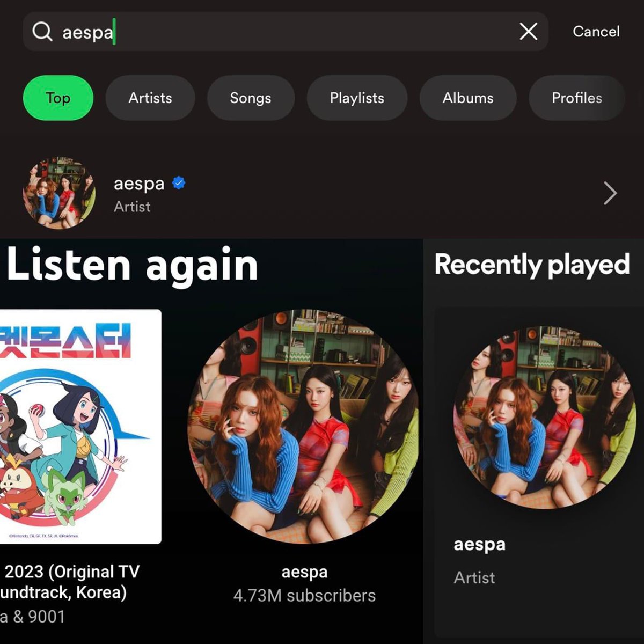Image resolution: width=644 pixels, height=644 pixels.
Task: Click the search magnifier icon
Action: tap(42, 32)
